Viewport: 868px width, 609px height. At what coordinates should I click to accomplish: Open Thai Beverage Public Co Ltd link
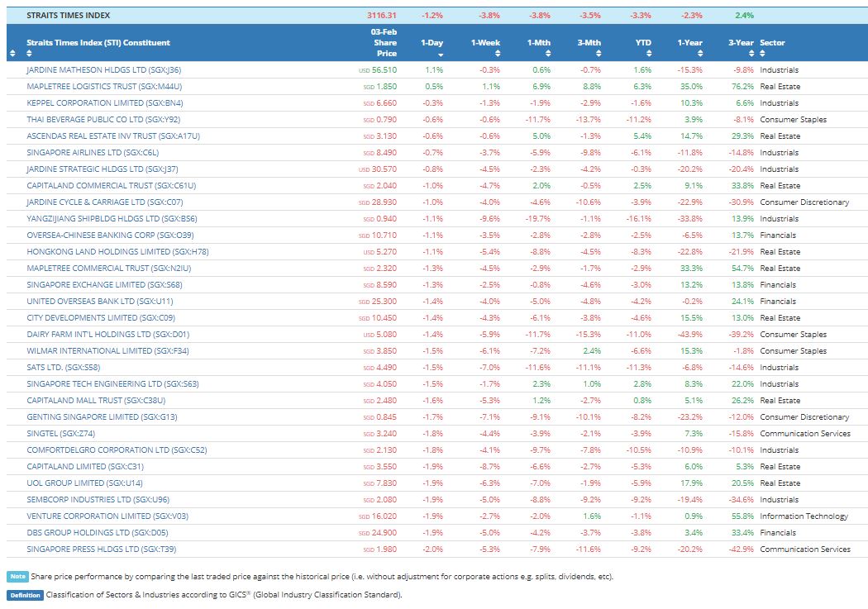103,120
